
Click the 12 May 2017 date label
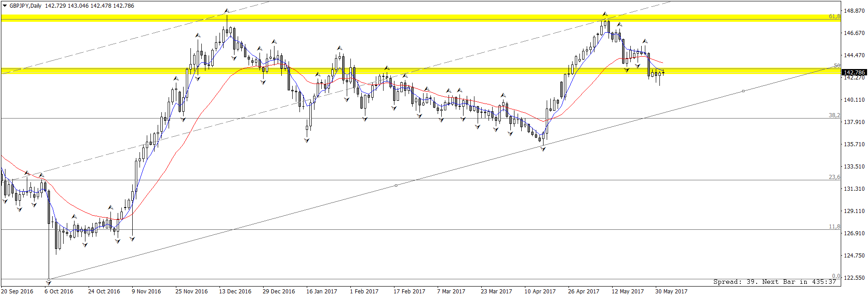(628, 292)
